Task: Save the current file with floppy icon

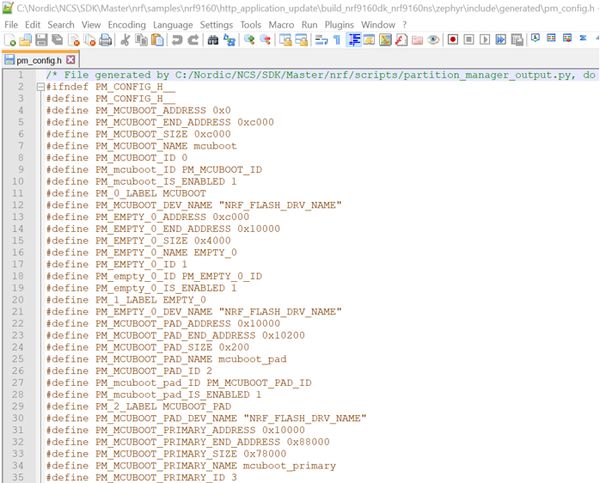Action: 41,40
